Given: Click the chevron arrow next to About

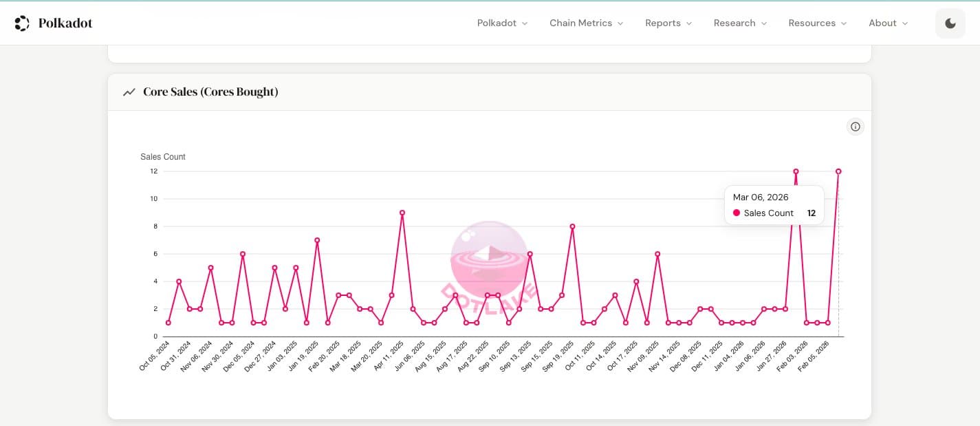Looking at the screenshot, I should pyautogui.click(x=905, y=23).
